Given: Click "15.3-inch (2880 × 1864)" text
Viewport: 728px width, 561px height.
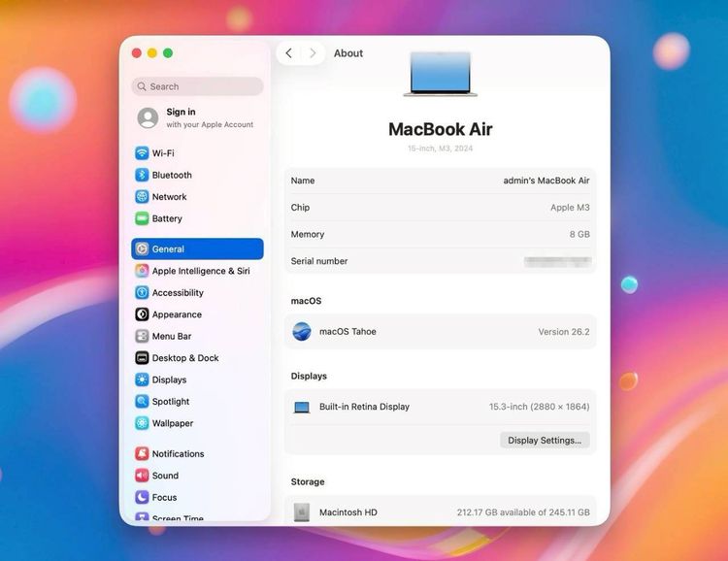Looking at the screenshot, I should click(x=539, y=407).
